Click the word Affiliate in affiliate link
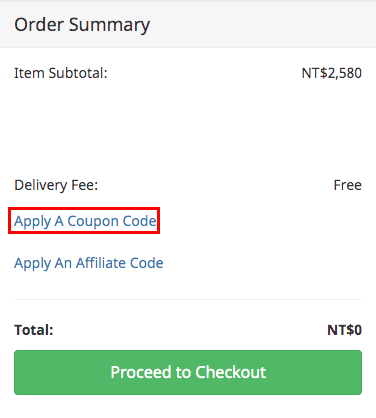The image size is (376, 418). coord(101,263)
